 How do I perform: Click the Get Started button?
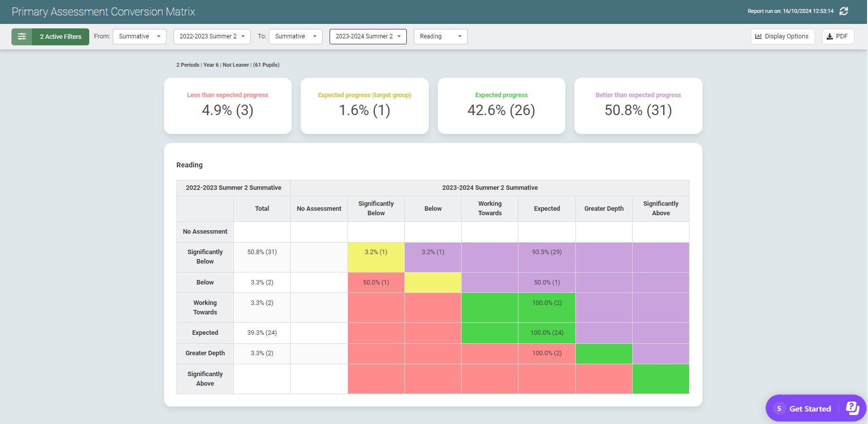tap(810, 409)
